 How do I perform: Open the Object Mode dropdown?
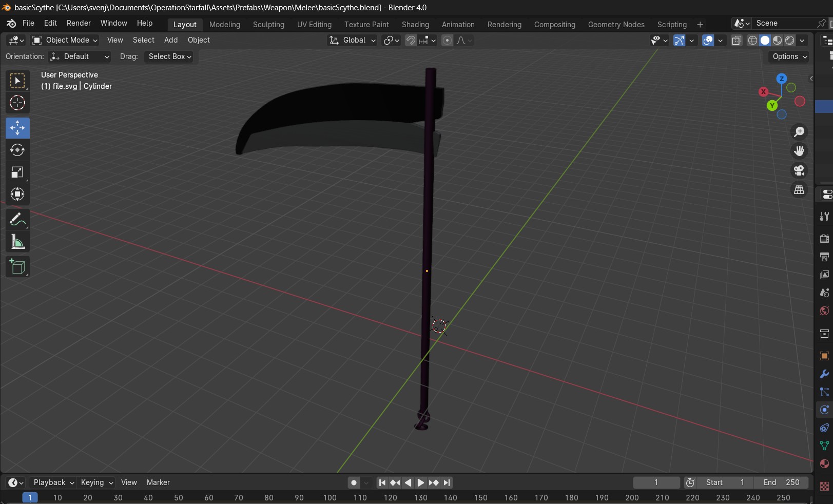(65, 40)
